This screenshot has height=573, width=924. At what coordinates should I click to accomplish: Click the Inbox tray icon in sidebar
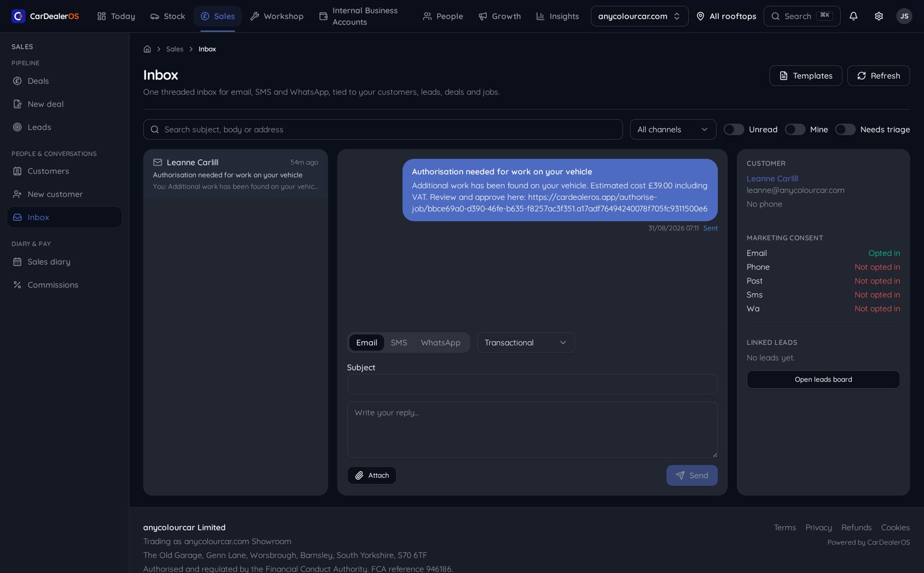pos(17,217)
